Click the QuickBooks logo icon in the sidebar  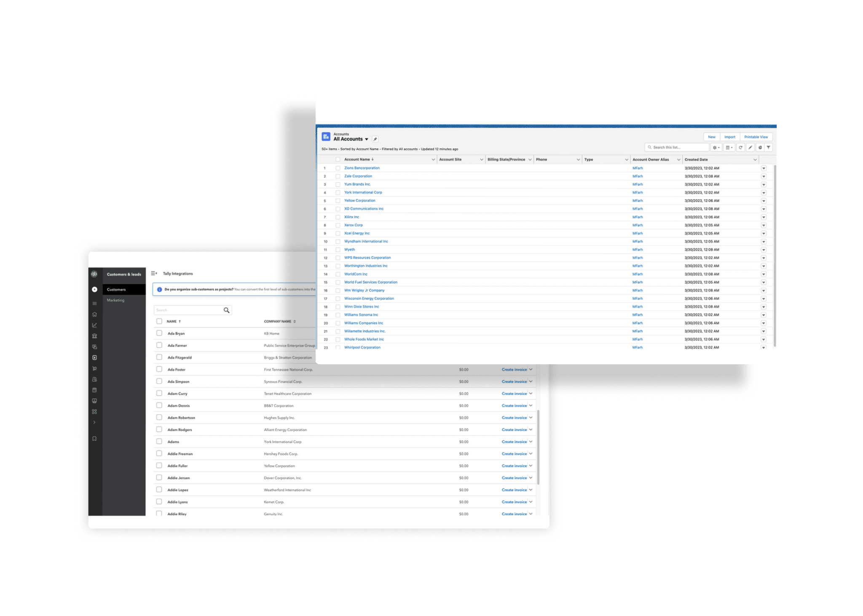pyautogui.click(x=94, y=274)
